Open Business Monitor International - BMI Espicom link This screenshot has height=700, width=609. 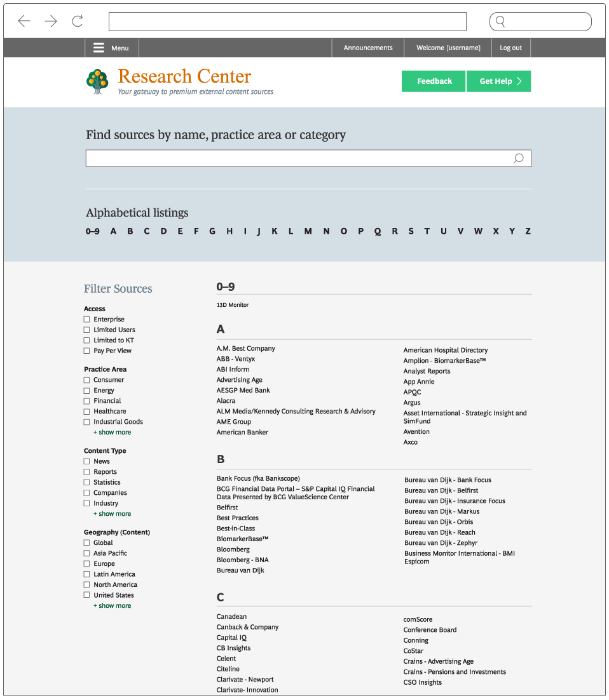460,557
